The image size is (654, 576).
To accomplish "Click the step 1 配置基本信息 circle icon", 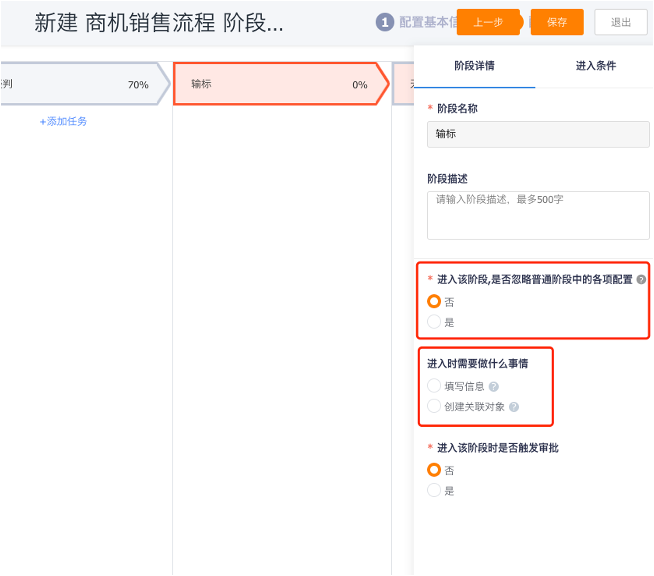I will (385, 22).
